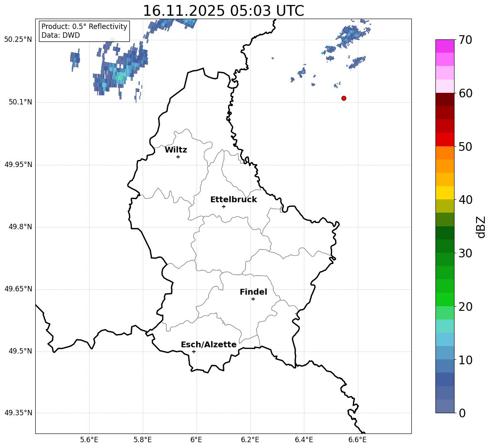This screenshot has width=491, height=448.
Task: Click the Product: 0.5° Reflectivity text
Action: pyautogui.click(x=84, y=27)
